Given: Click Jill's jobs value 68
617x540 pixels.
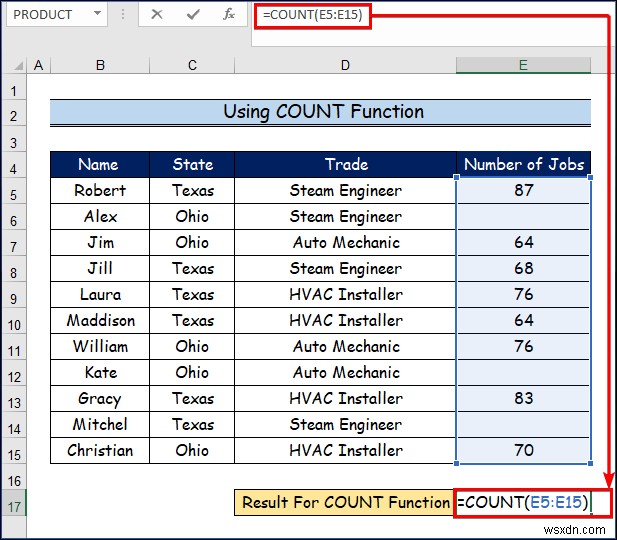Looking at the screenshot, I should tap(523, 268).
